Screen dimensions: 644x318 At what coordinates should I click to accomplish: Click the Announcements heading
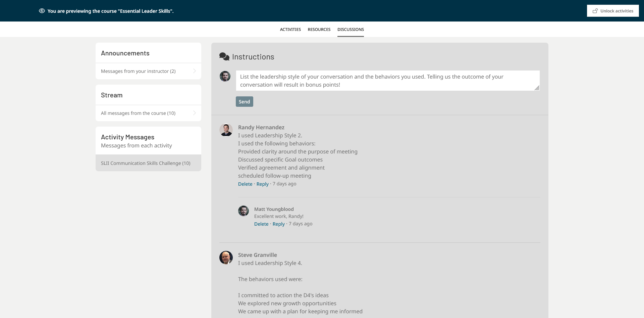pyautogui.click(x=125, y=53)
